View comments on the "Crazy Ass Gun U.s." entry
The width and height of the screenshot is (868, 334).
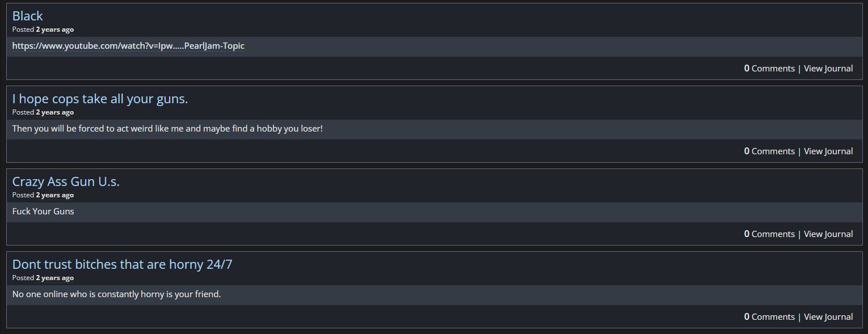769,234
